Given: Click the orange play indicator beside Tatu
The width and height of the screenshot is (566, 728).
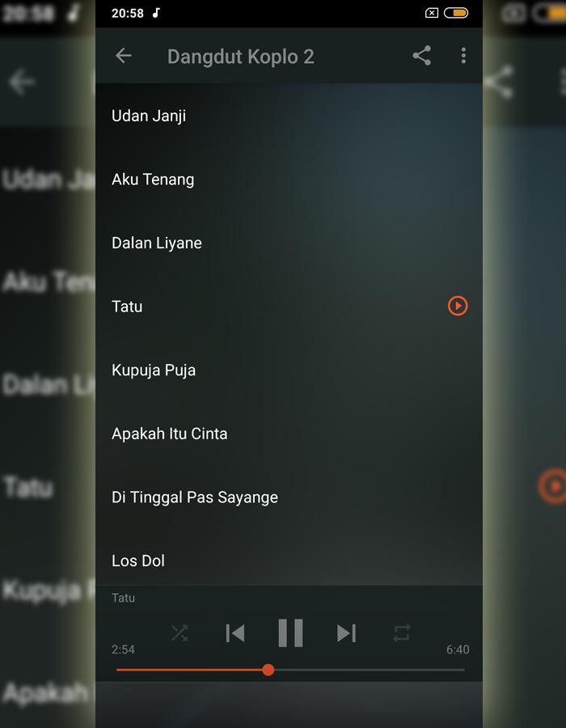Looking at the screenshot, I should [458, 306].
